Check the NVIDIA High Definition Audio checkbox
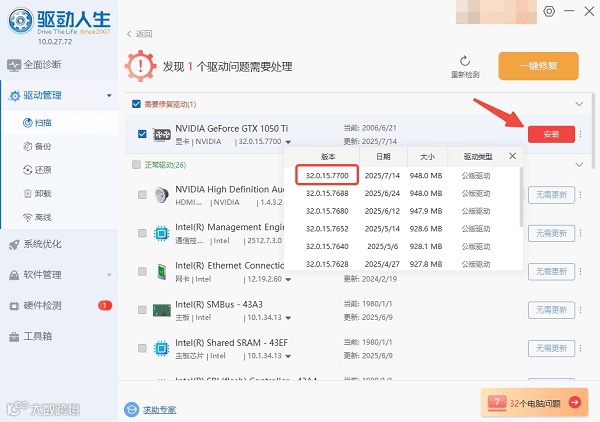The image size is (600, 422). tap(142, 195)
